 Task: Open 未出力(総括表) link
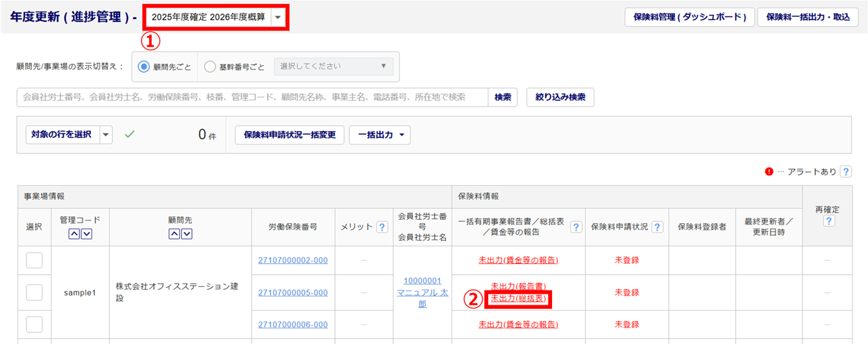point(517,299)
